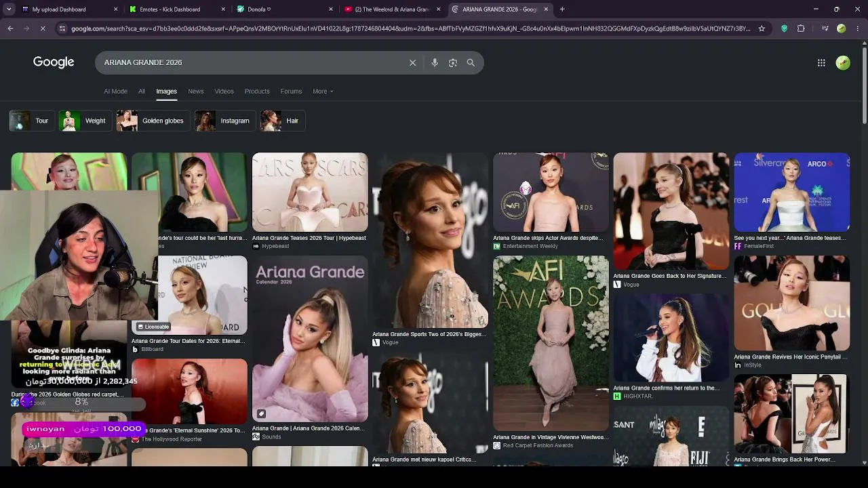Image resolution: width=868 pixels, height=488 pixels.
Task: Open InStyle 'Revives Her Iconic Ponytail' image
Action: pos(791,303)
